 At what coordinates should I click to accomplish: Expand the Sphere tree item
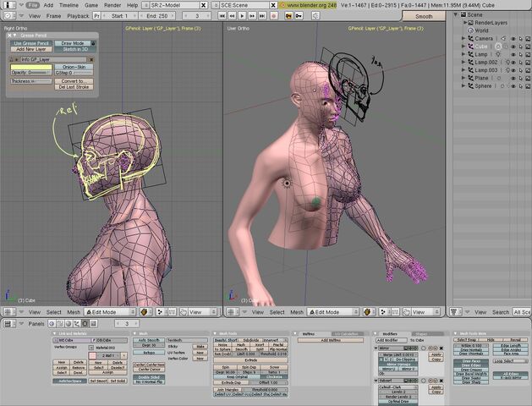[463, 85]
